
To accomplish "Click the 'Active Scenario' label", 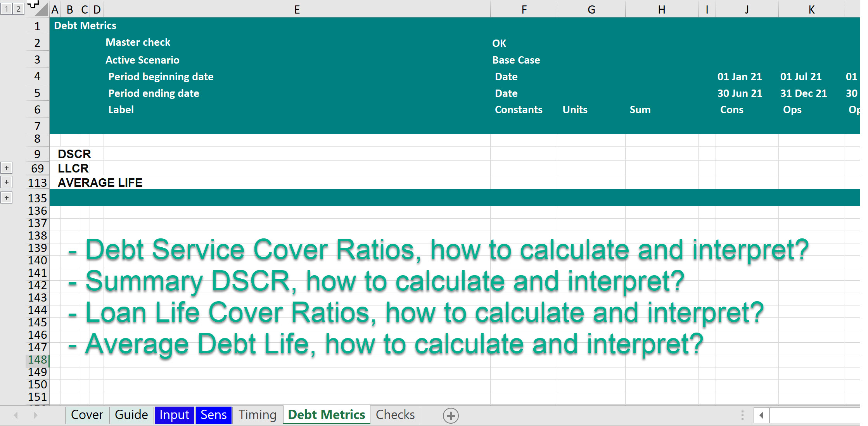I will click(142, 60).
